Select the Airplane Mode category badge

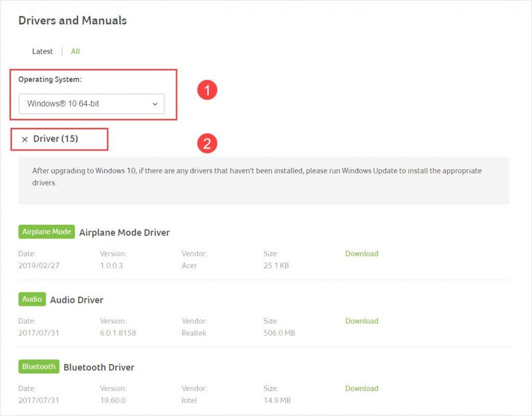(x=46, y=232)
